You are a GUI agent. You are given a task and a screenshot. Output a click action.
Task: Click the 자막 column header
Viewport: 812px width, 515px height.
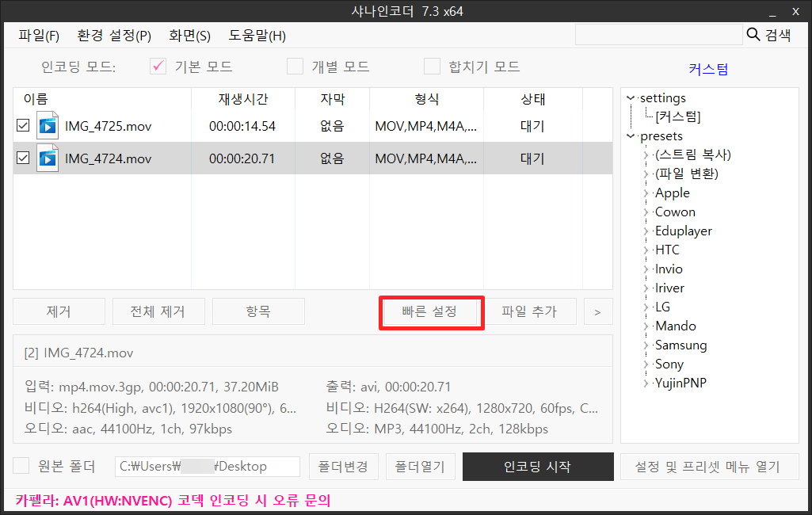point(332,99)
